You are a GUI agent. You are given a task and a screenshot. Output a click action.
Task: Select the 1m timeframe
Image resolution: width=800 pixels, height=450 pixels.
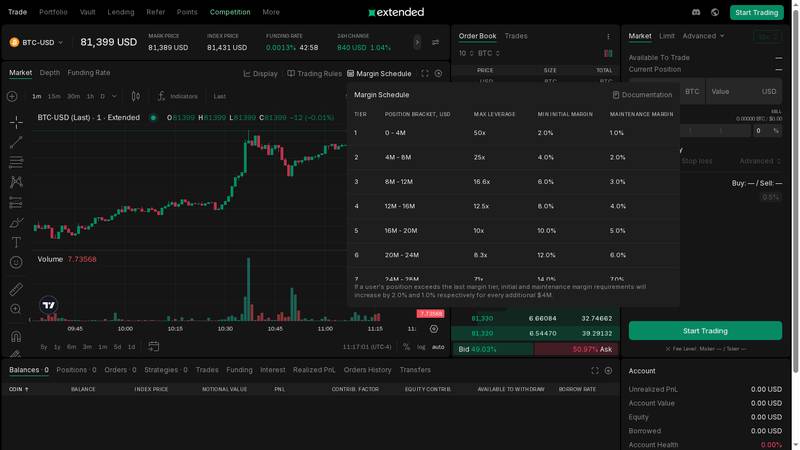tap(37, 96)
